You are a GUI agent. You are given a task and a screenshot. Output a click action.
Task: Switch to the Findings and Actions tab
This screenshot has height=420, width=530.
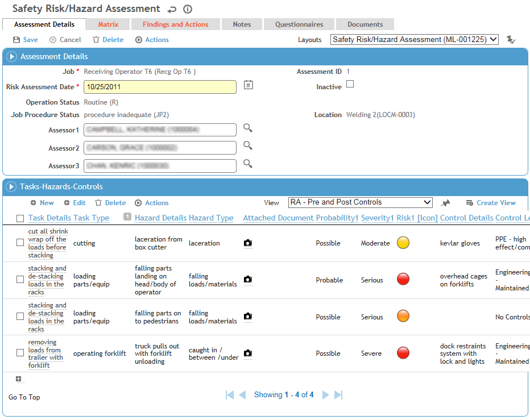175,24
